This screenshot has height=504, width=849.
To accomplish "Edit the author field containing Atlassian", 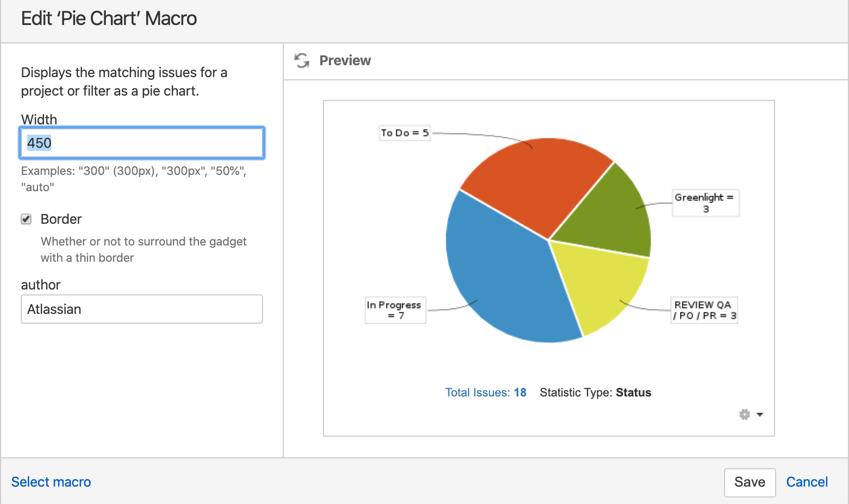I will (142, 309).
